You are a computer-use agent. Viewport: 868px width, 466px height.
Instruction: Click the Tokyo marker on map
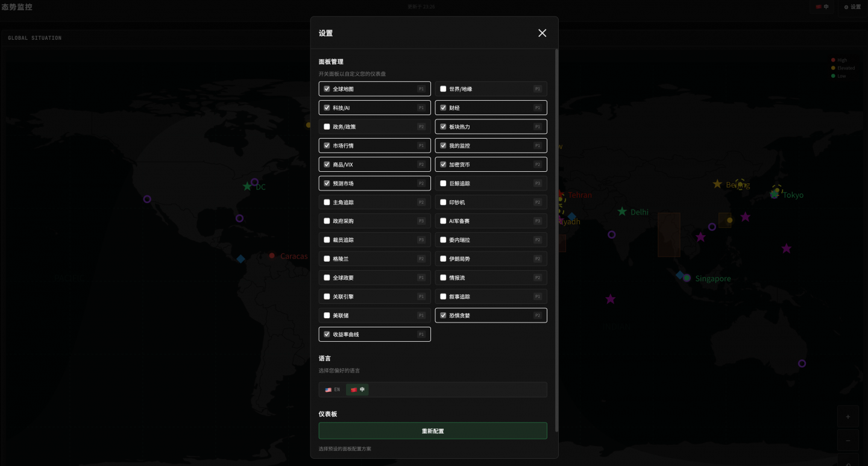(x=775, y=194)
